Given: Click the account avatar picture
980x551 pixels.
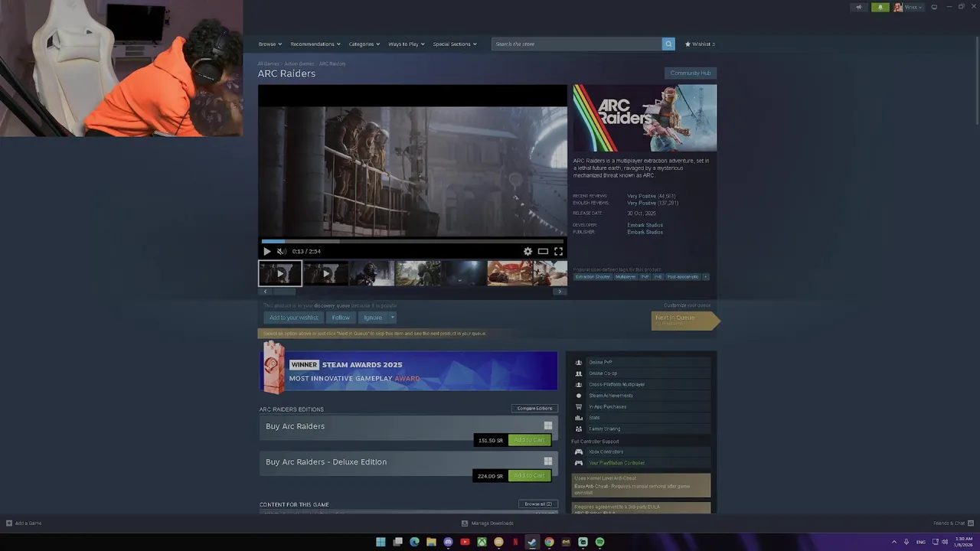Looking at the screenshot, I should point(898,7).
